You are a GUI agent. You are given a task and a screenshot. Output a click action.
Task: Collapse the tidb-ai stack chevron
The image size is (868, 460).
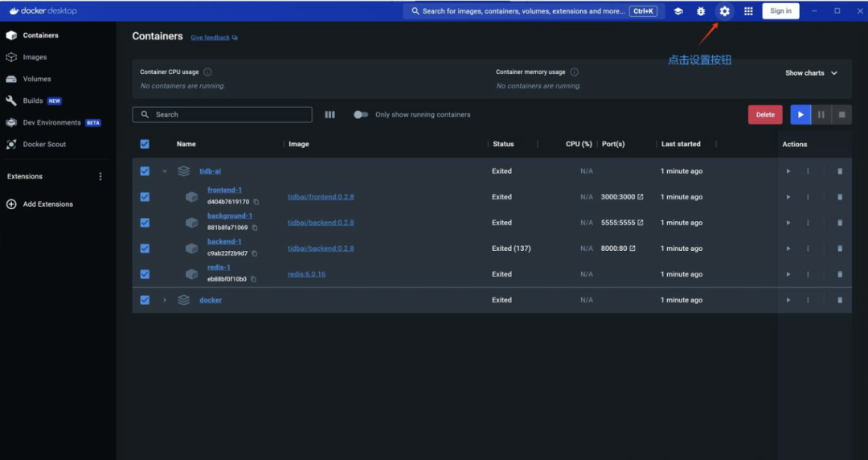[165, 171]
